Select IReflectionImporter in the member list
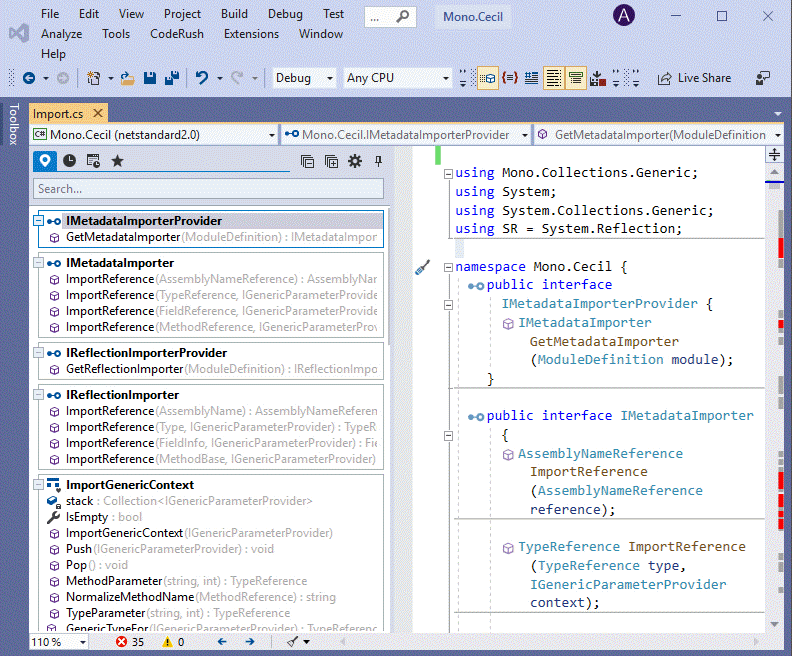The height and width of the screenshot is (656, 792). [123, 395]
